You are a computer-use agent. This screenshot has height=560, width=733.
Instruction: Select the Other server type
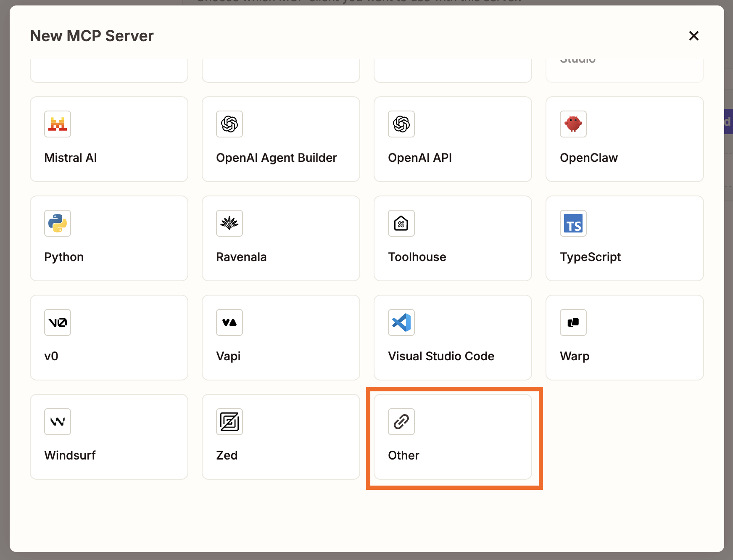452,437
